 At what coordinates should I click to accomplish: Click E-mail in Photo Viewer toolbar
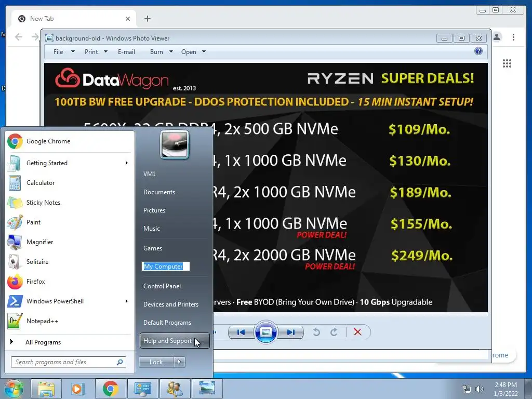tap(127, 52)
